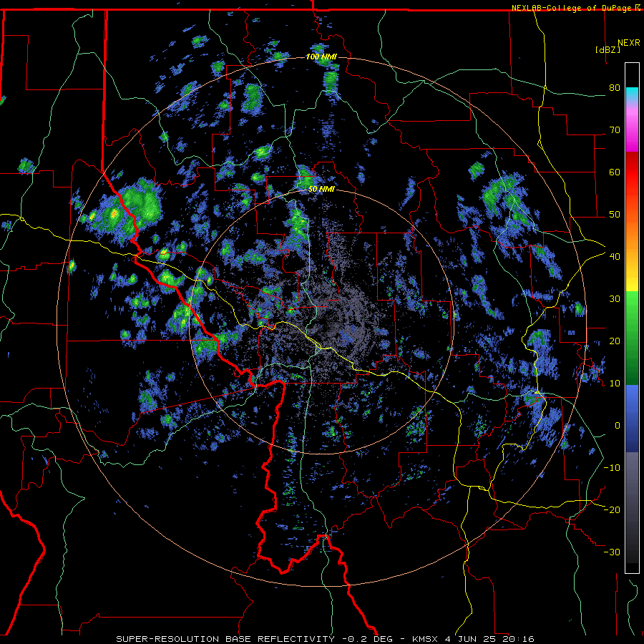Image resolution: width=644 pixels, height=644 pixels.
Task: Click the 20 value on the dBZ scale
Action: [615, 341]
